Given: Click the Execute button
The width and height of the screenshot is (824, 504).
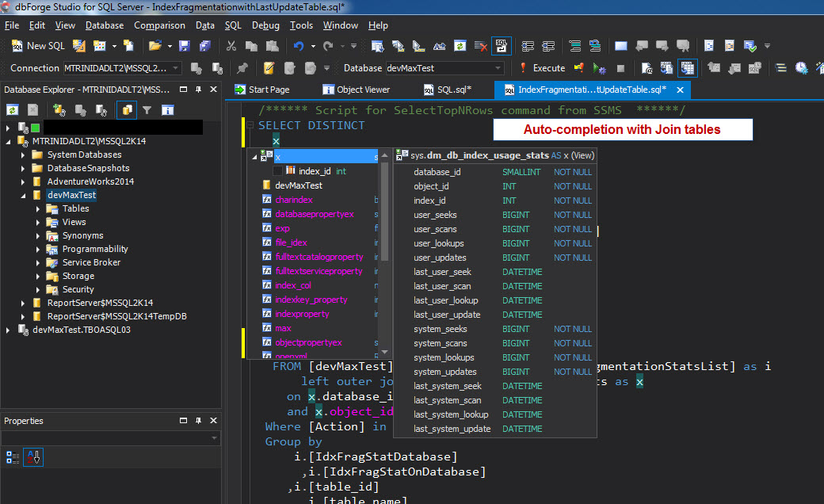Looking at the screenshot, I should click(543, 68).
